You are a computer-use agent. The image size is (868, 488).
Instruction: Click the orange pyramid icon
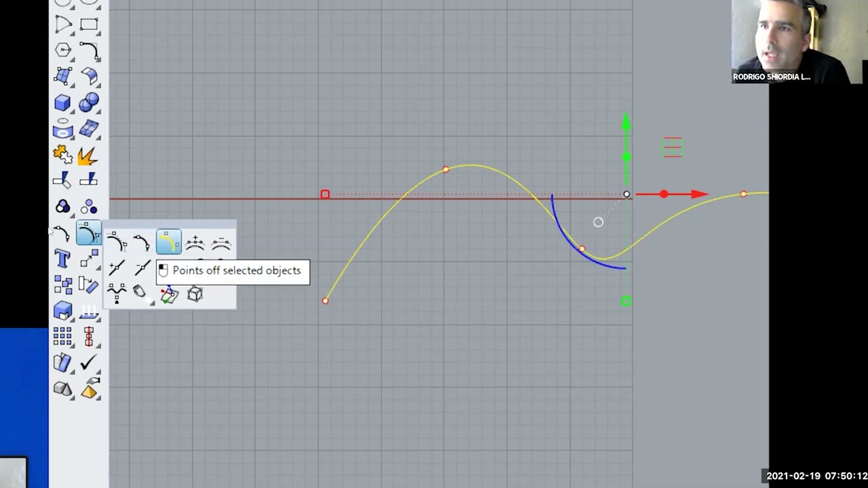[x=89, y=388]
